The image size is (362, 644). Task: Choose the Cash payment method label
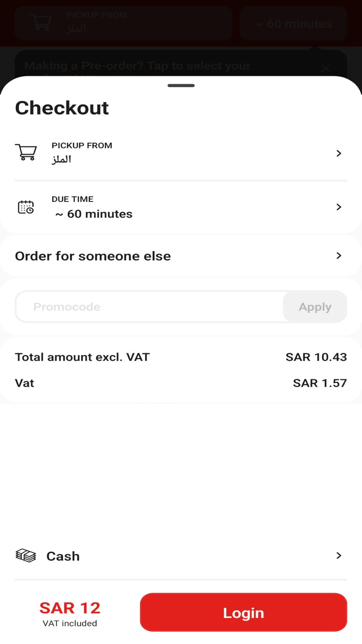pos(63,556)
